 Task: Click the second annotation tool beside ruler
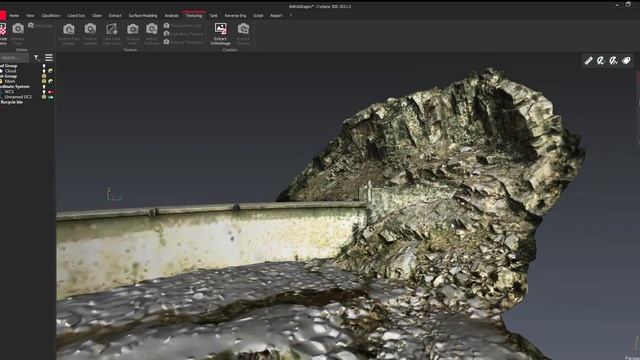click(x=601, y=61)
